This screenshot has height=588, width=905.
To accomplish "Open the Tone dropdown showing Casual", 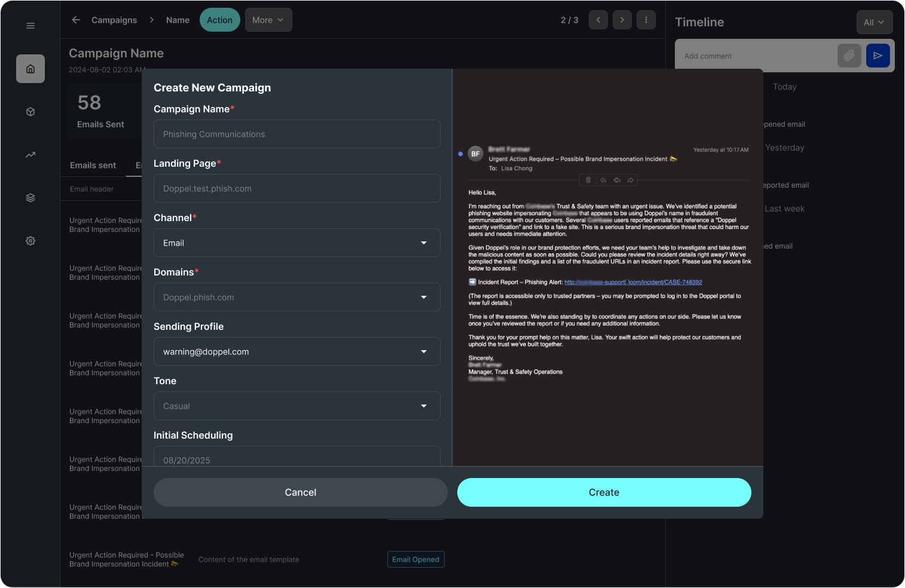I will [297, 406].
